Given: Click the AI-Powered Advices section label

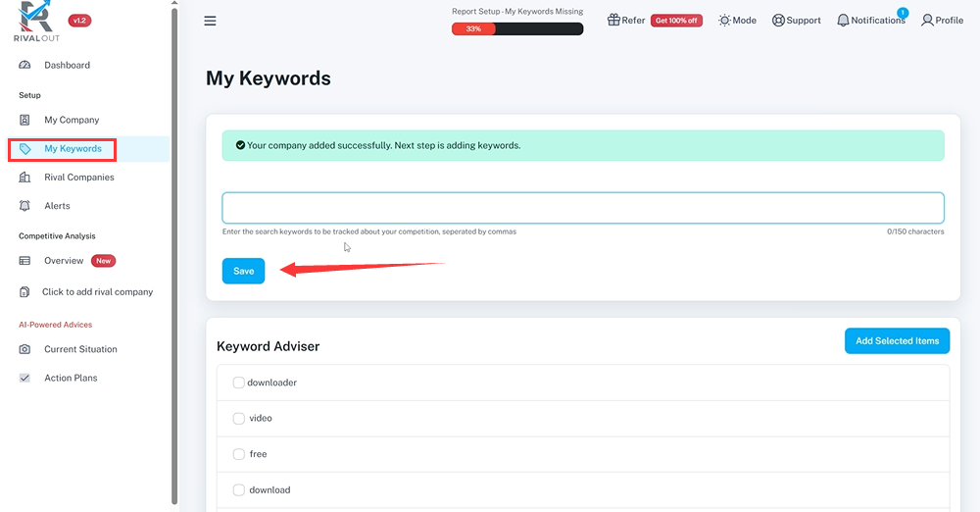Looking at the screenshot, I should [56, 325].
